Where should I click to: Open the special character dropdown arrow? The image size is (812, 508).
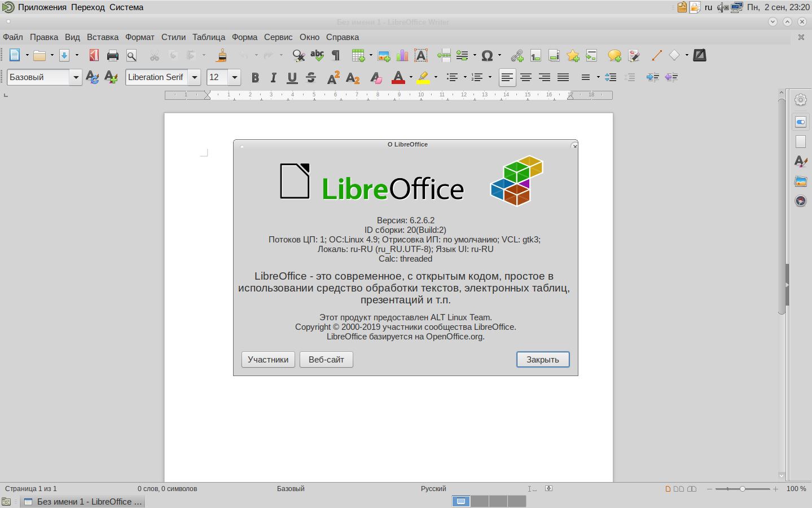(x=499, y=55)
